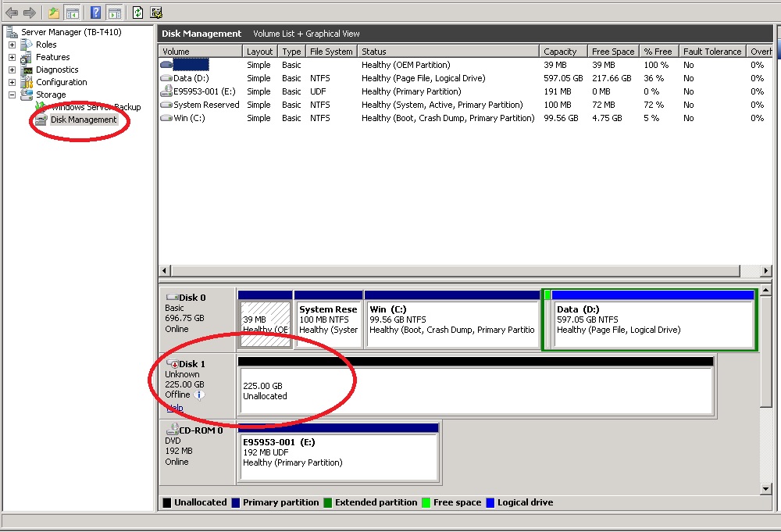Image resolution: width=781 pixels, height=532 pixels.
Task: Open Help with the question mark icon
Action: click(95, 12)
